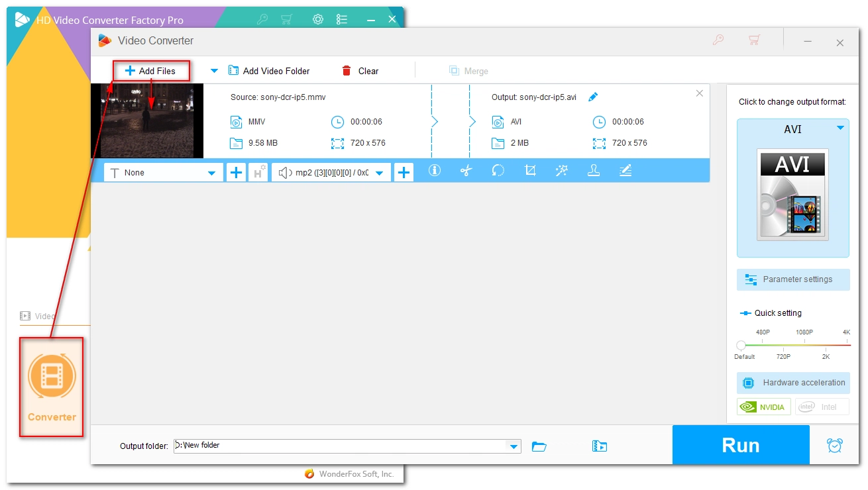The width and height of the screenshot is (868, 490).
Task: Expand the AVI format dropdown arrow
Action: point(840,128)
